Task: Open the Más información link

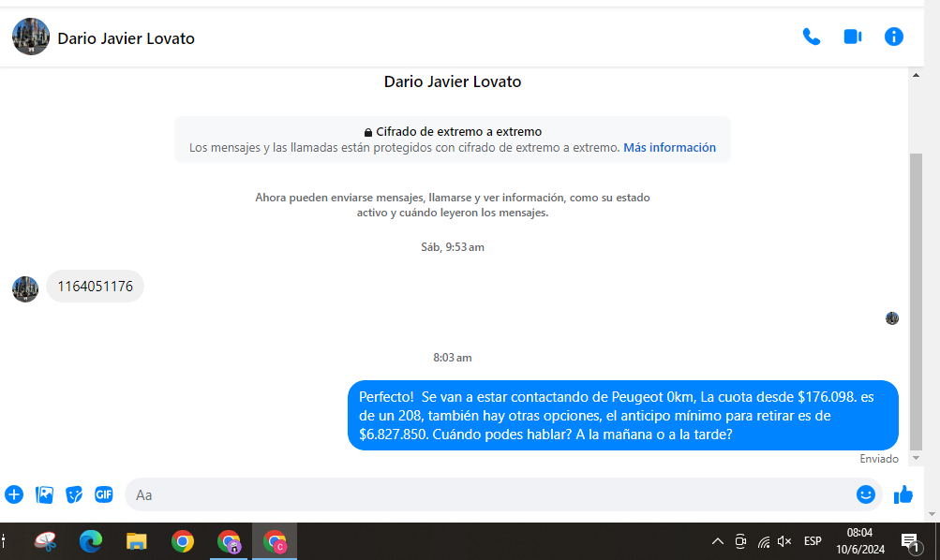Action: 669,147
